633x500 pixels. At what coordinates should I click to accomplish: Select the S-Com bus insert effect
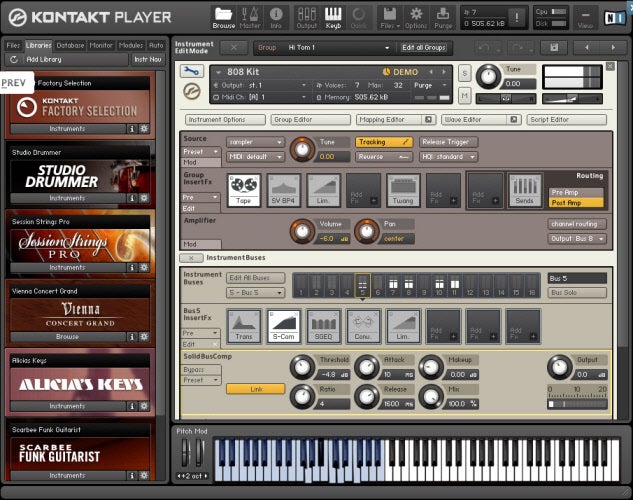(283, 326)
